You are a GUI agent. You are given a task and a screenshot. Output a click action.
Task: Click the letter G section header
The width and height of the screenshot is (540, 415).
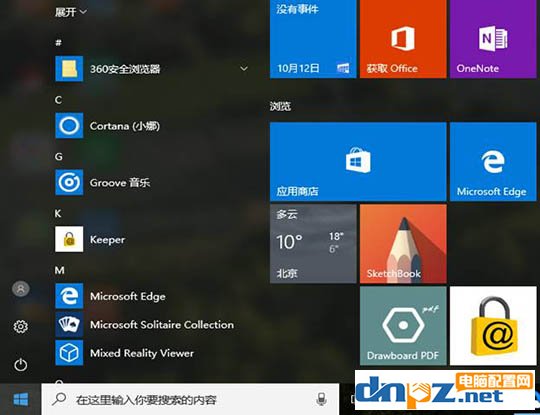coord(59,157)
